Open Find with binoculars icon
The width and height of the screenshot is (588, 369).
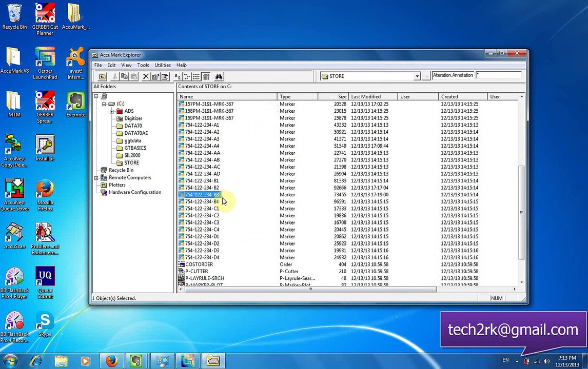click(x=219, y=76)
